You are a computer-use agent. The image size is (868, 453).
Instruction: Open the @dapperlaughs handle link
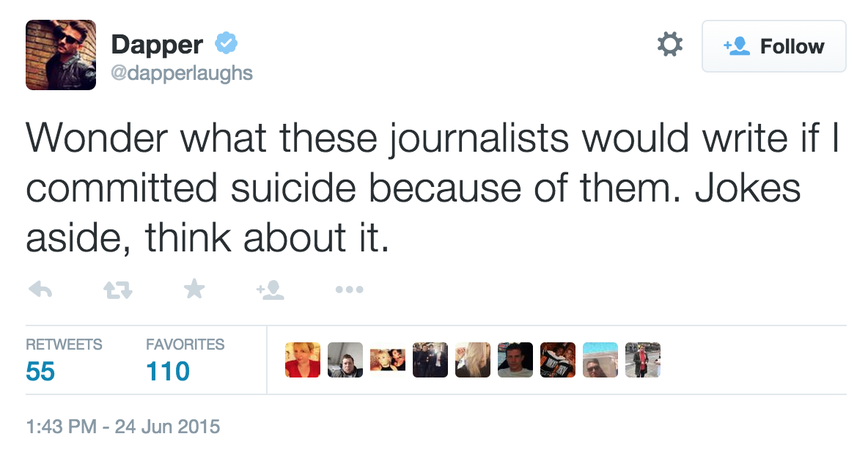[x=182, y=73]
